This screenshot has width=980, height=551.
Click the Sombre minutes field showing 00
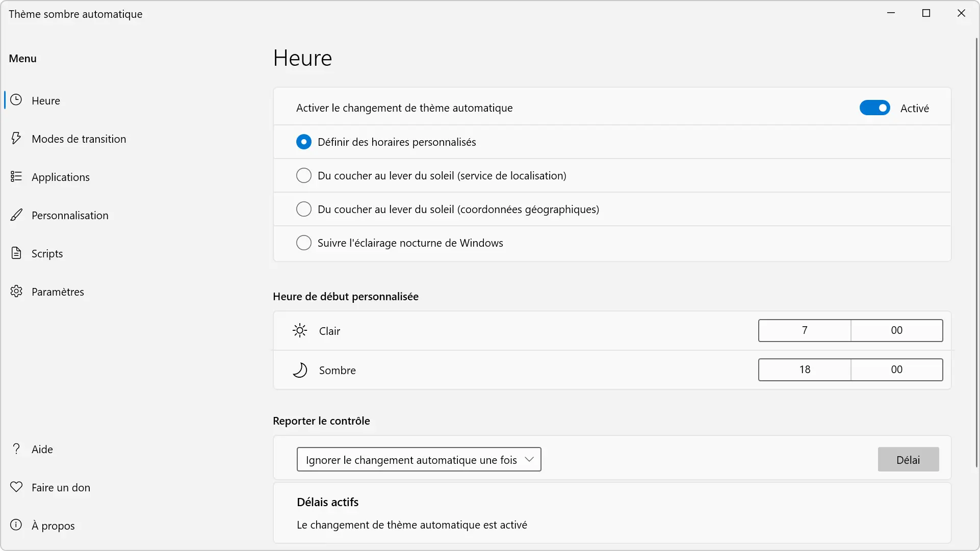(897, 370)
